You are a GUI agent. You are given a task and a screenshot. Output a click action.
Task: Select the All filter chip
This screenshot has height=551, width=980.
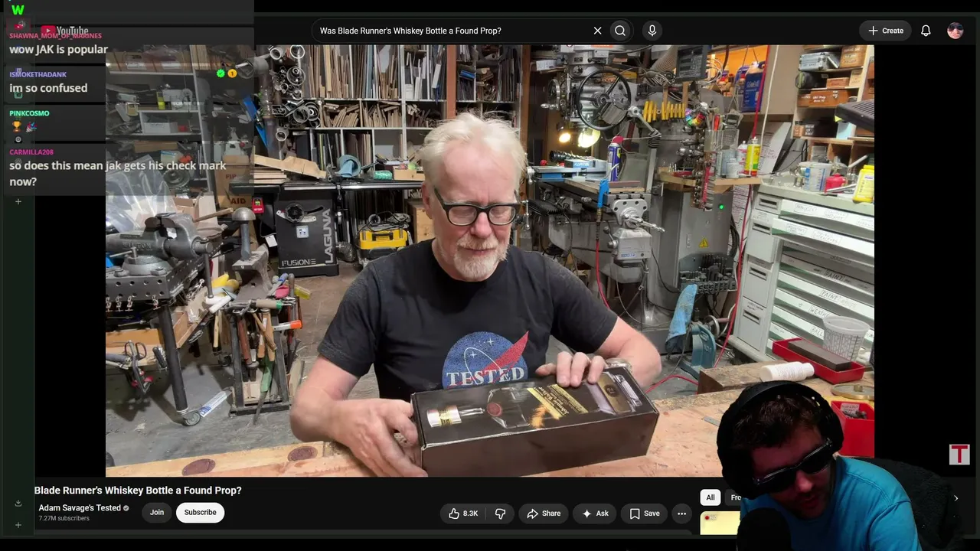click(x=710, y=497)
